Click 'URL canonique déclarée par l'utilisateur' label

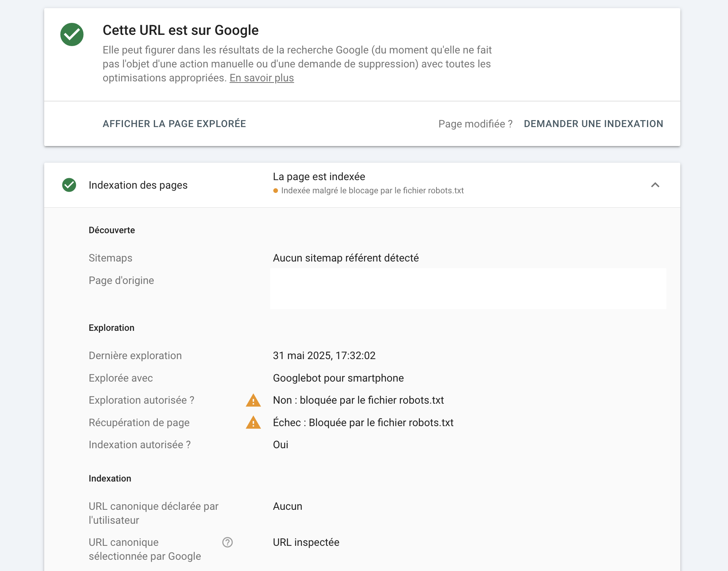[x=154, y=513]
